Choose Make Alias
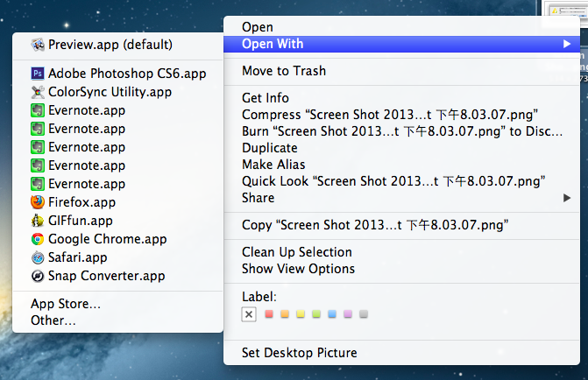588x380 pixels. click(401, 164)
